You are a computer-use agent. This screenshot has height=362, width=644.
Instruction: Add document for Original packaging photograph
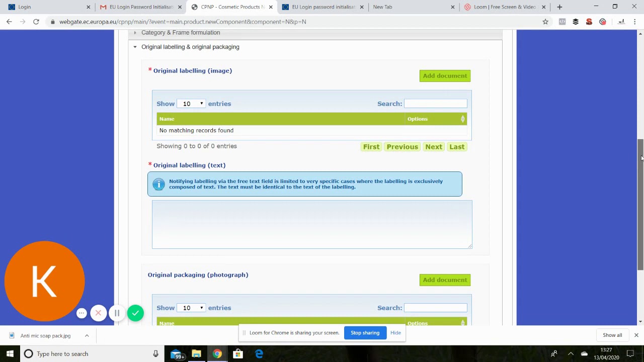(x=445, y=280)
